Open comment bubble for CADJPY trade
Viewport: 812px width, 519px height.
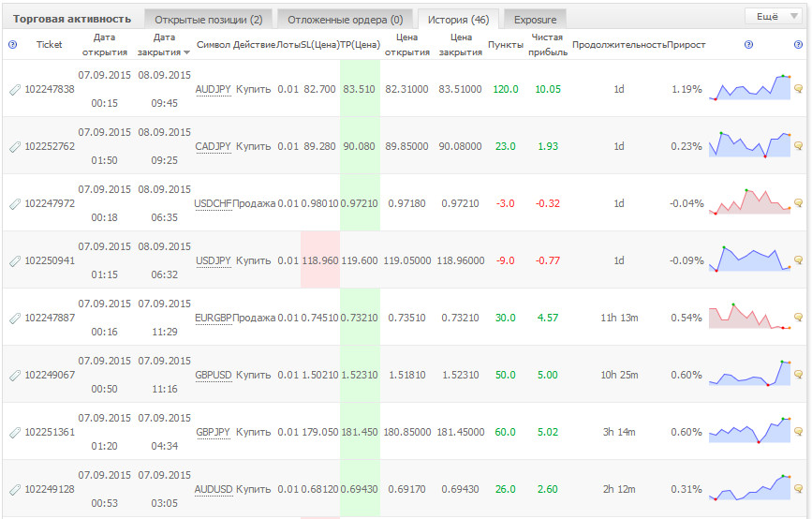[798, 146]
